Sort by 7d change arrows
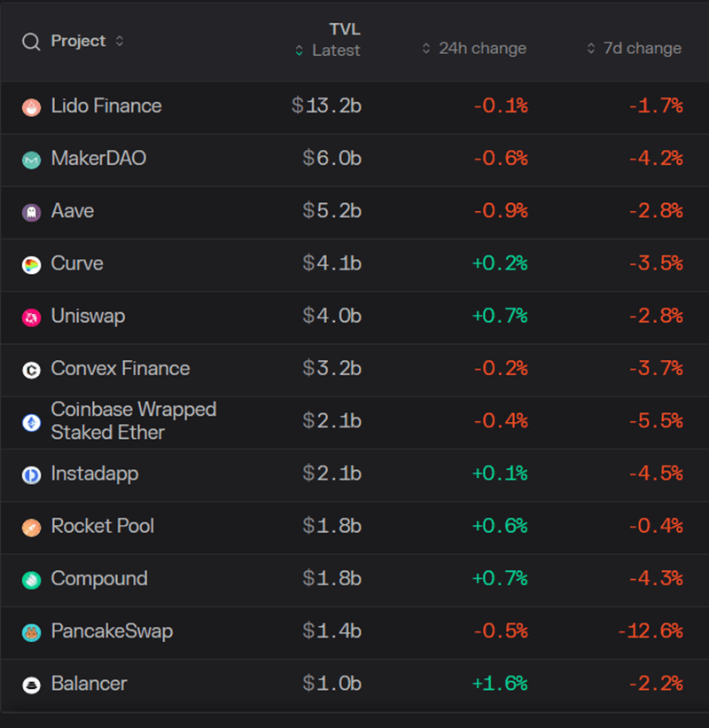Viewport: 709px width, 728px height. 591,49
